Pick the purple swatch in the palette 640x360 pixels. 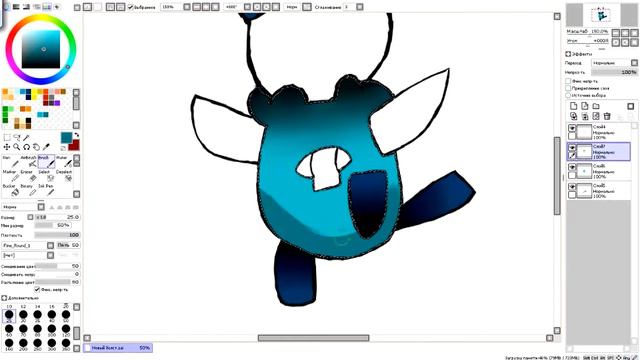(57, 103)
